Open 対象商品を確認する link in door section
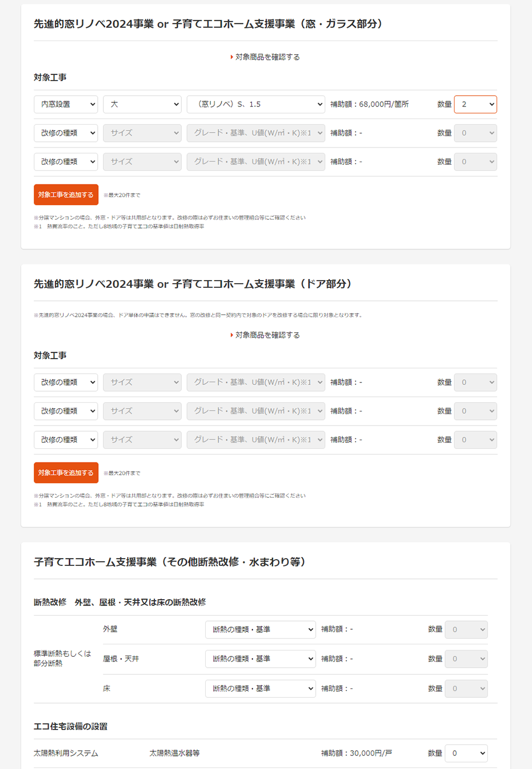Image resolution: width=532 pixels, height=769 pixels. (x=265, y=335)
